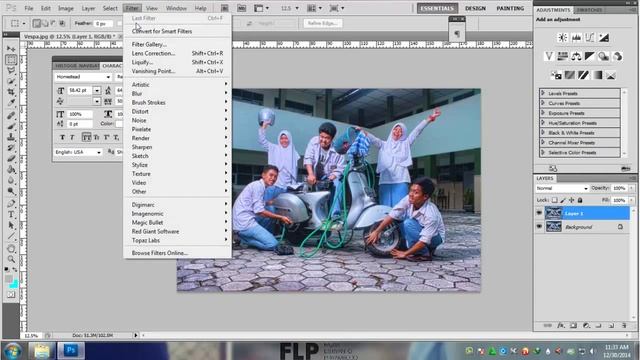640x360 pixels.
Task: Toggle Faux Italic in Character panel
Action: click(72, 138)
